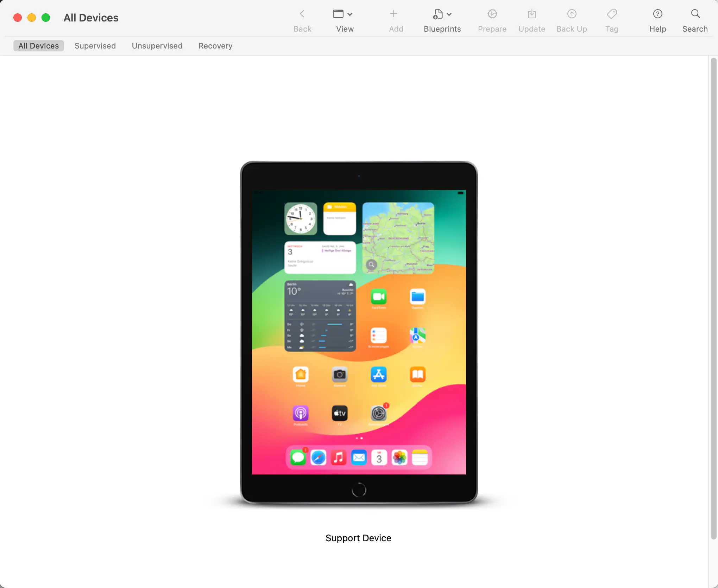Click the Support Device name label
The height and width of the screenshot is (588, 718).
(358, 538)
